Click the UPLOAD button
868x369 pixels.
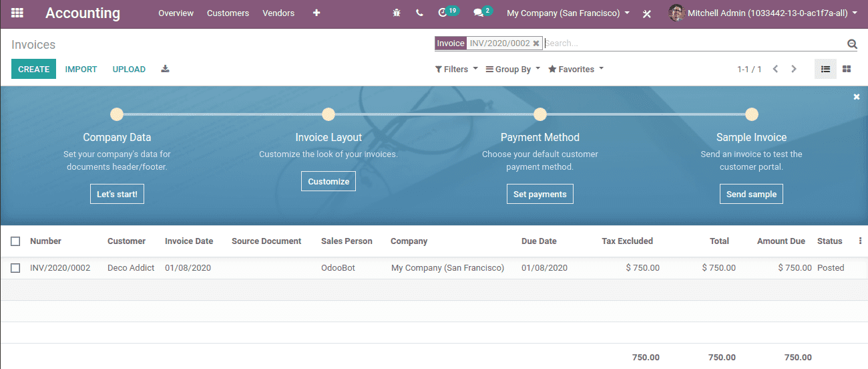pos(129,69)
